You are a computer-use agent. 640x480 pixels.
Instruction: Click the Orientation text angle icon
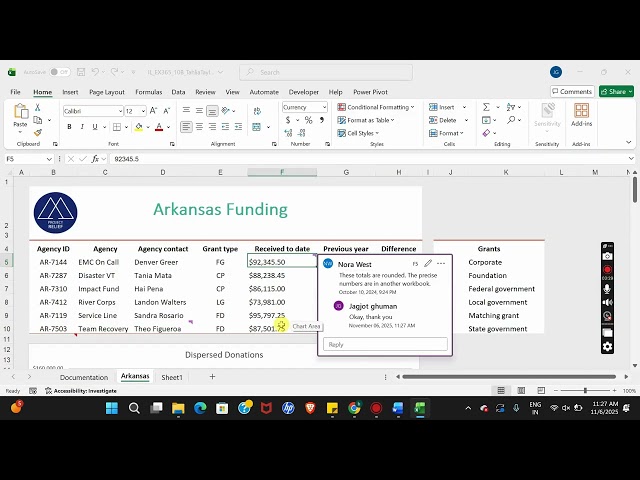(x=225, y=111)
